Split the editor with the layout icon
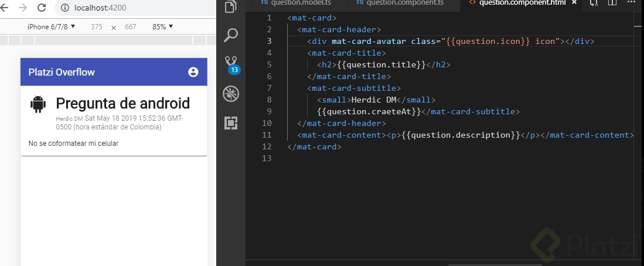644x266 pixels. click(x=612, y=2)
